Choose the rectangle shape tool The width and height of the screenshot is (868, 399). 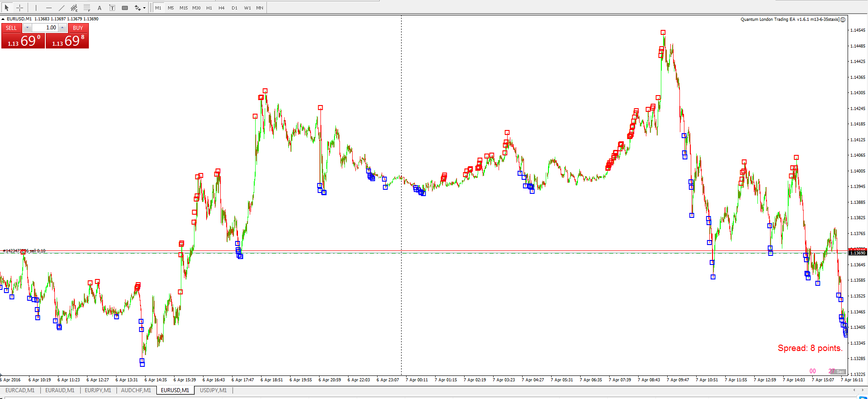point(125,8)
